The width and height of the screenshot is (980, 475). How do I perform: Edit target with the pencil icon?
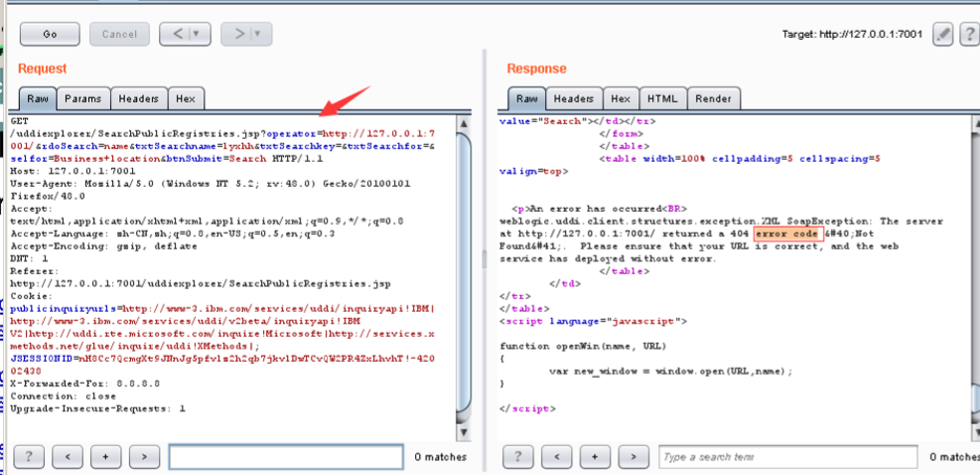pos(942,35)
